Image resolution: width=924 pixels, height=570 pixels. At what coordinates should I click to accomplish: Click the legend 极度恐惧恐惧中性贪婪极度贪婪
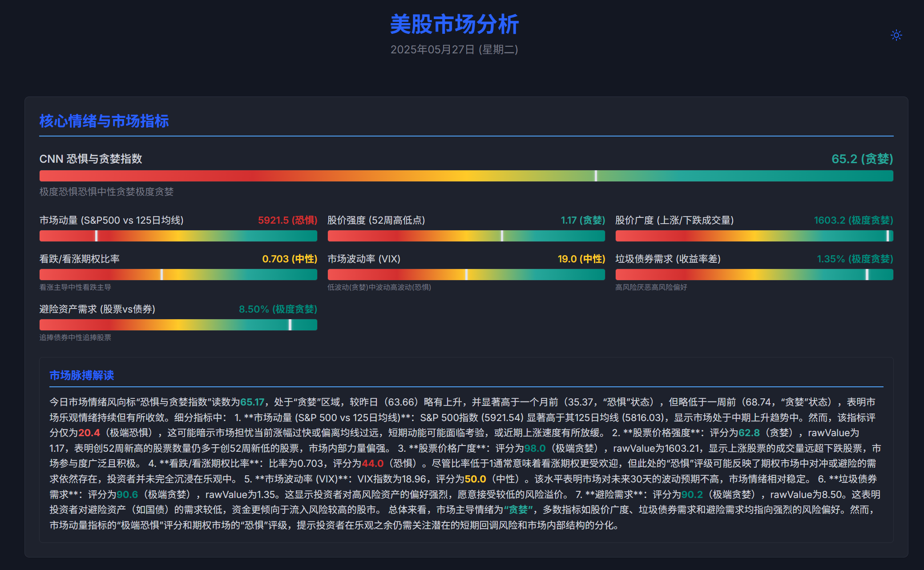[x=106, y=192]
